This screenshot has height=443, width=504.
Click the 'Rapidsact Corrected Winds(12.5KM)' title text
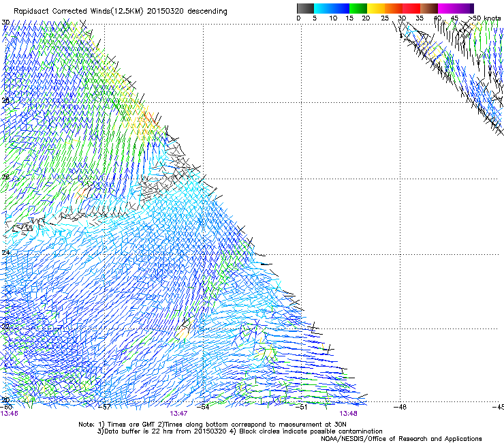pyautogui.click(x=78, y=12)
